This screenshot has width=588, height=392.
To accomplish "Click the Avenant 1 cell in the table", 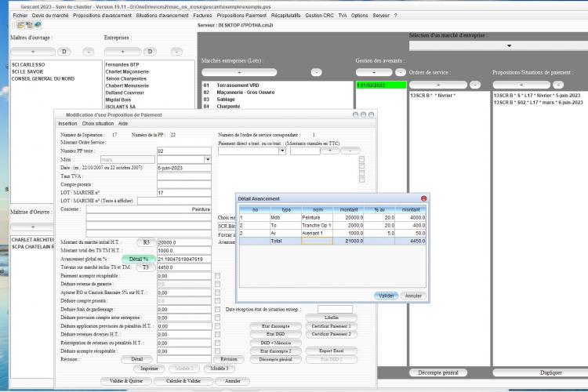I will click(317, 234).
